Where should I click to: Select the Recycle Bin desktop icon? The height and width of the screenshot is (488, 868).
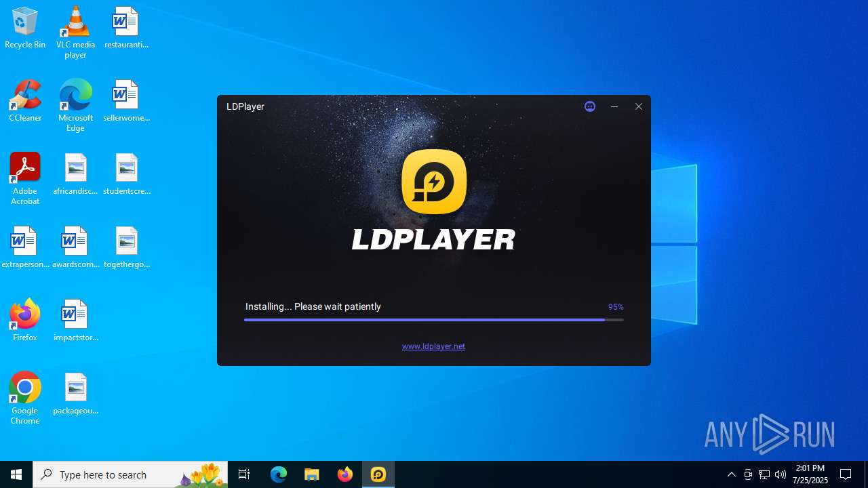pos(25,28)
